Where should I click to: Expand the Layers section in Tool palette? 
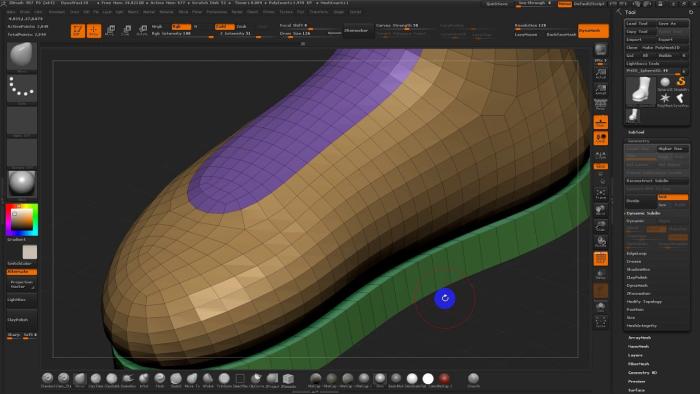[x=635, y=356]
